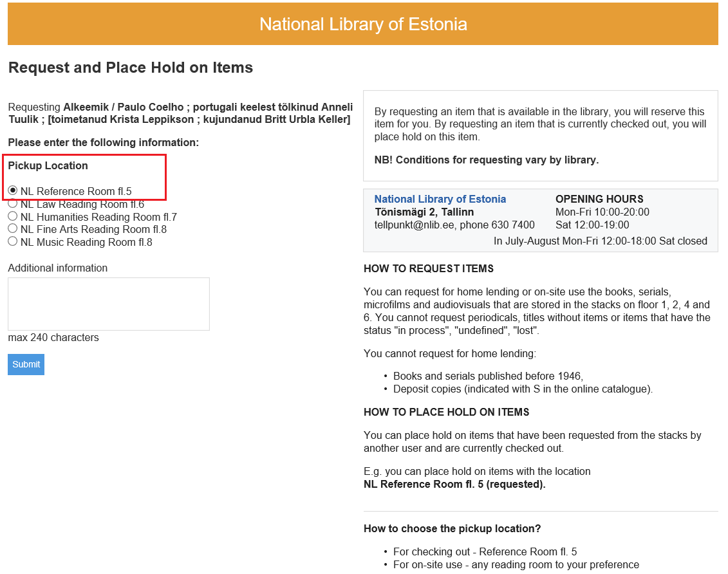Click the 'max 240 characters' note

pyautogui.click(x=53, y=337)
